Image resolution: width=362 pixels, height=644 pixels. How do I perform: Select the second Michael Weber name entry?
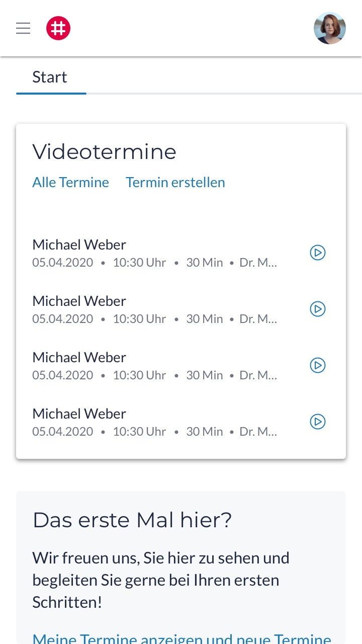click(79, 301)
